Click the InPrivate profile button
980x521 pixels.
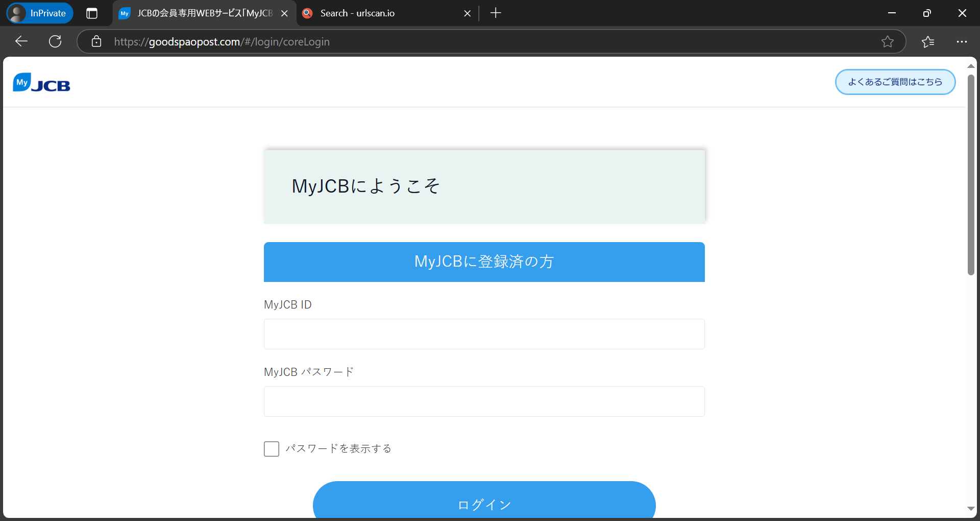click(40, 13)
